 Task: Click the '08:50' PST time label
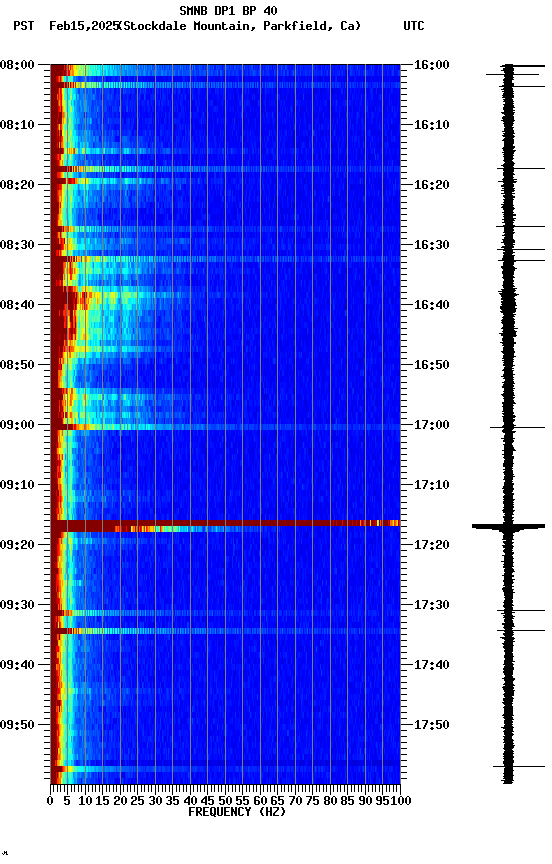(17, 365)
